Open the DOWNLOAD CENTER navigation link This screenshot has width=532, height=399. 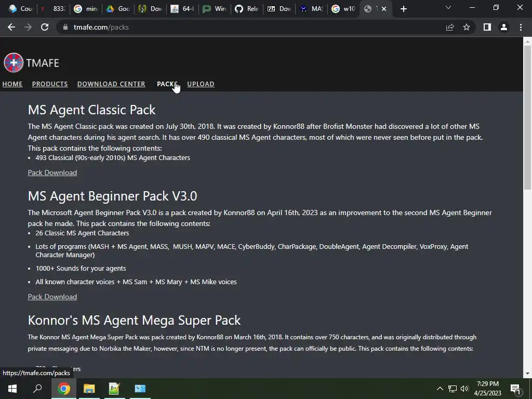pyautogui.click(x=111, y=84)
